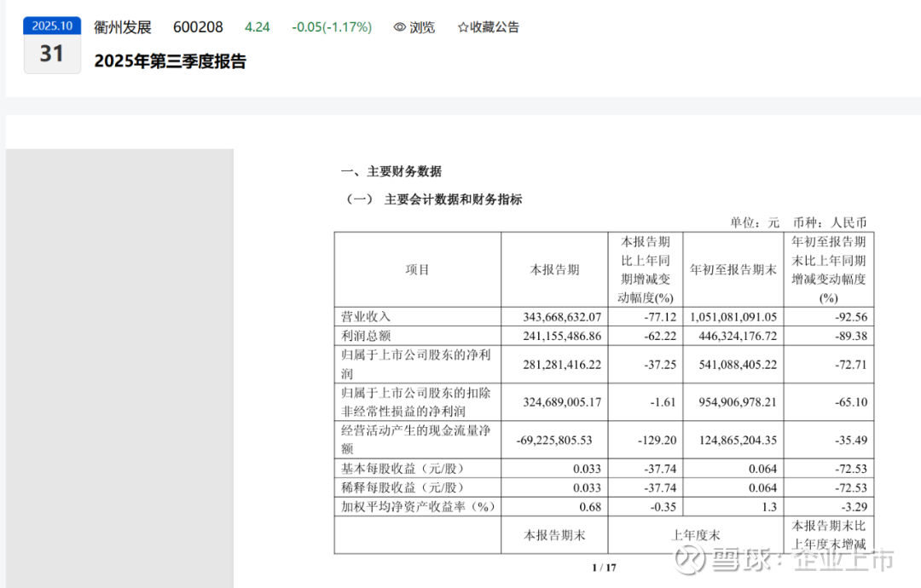This screenshot has height=588, width=921.
Task: Click the value 343,668,632.07
Action: 562,317
